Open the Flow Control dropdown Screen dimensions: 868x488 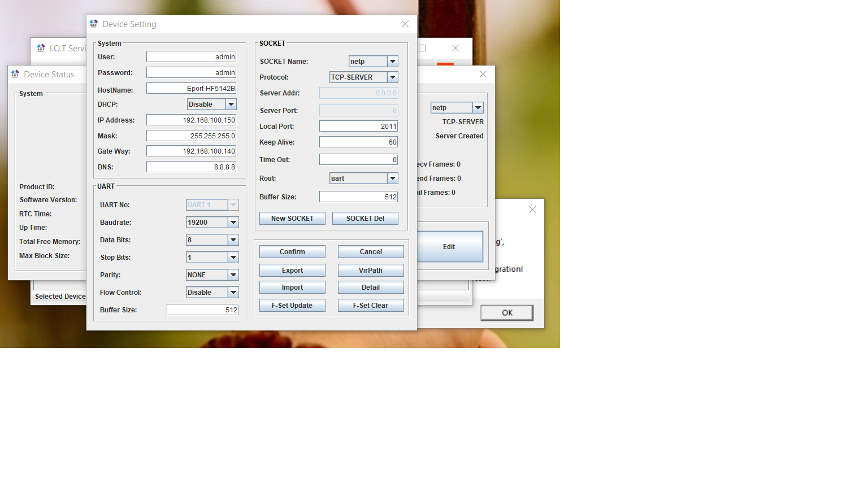pyautogui.click(x=233, y=293)
